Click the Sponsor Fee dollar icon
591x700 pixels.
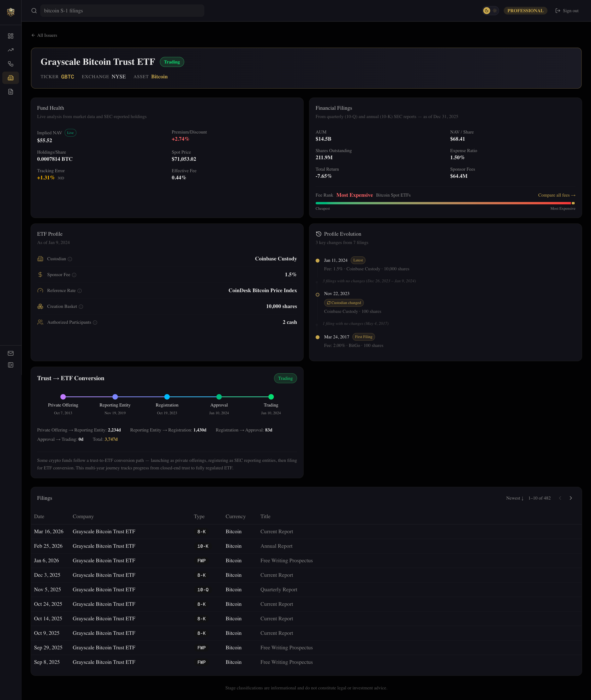[x=40, y=275]
